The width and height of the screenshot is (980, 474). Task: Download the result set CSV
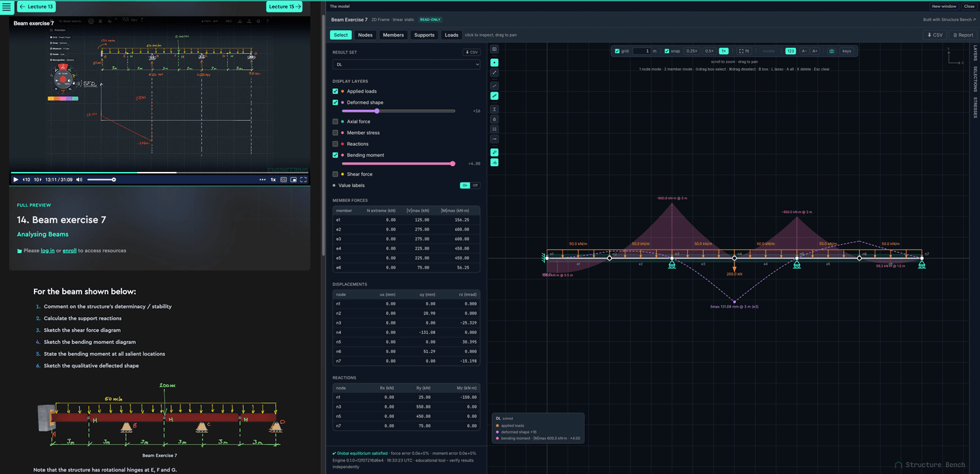(471, 52)
